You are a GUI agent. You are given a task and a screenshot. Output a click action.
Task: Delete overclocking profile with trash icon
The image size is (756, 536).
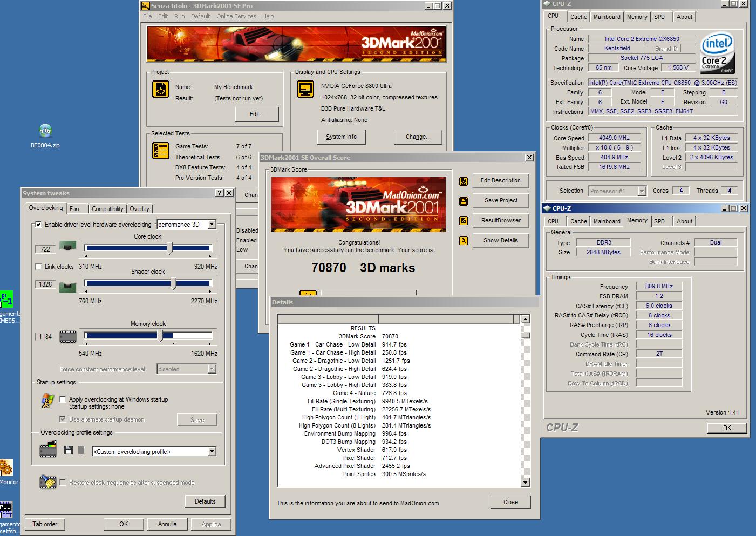point(81,450)
